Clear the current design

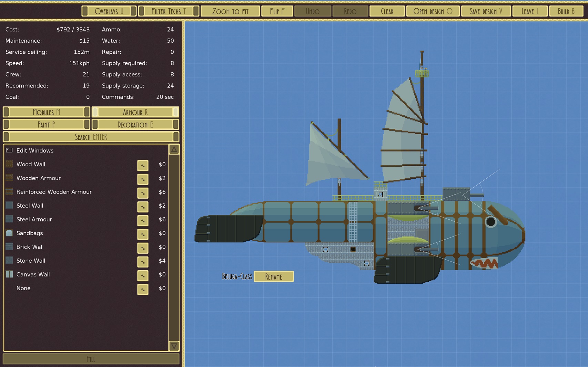pyautogui.click(x=387, y=11)
